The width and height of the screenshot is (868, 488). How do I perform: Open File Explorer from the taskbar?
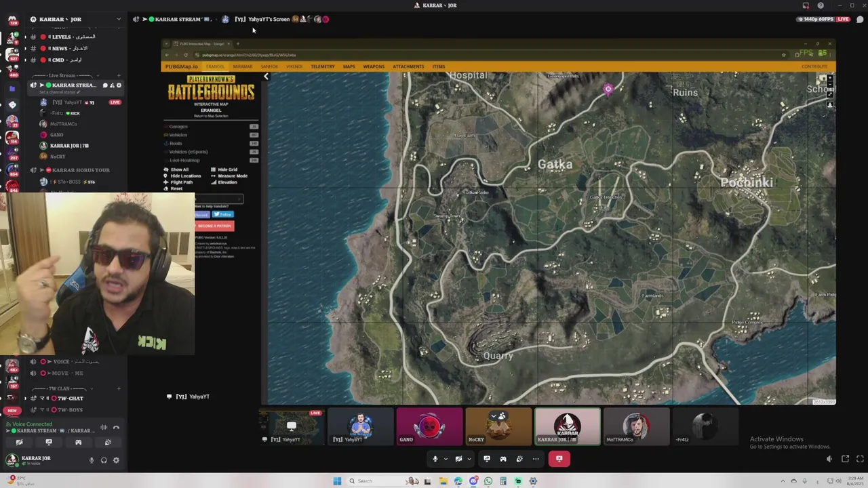[x=443, y=481]
